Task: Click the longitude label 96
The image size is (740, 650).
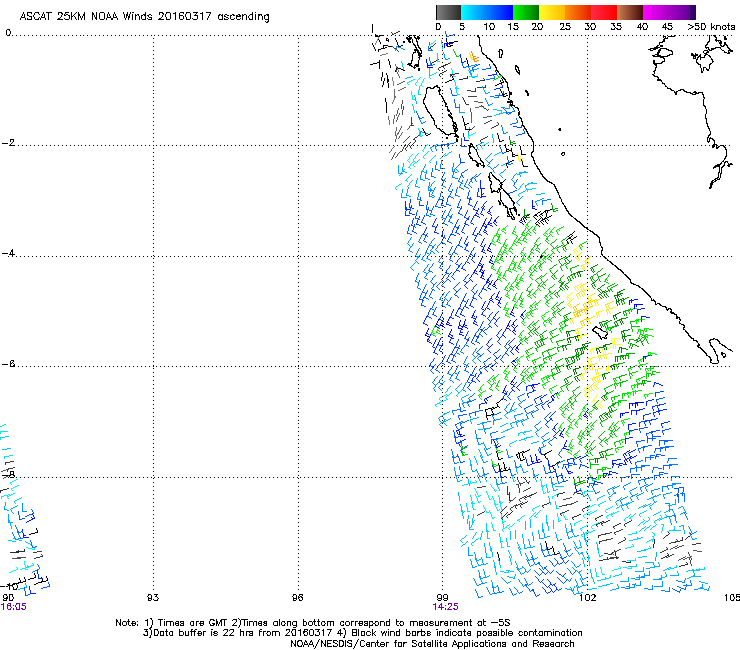Action: (x=297, y=598)
